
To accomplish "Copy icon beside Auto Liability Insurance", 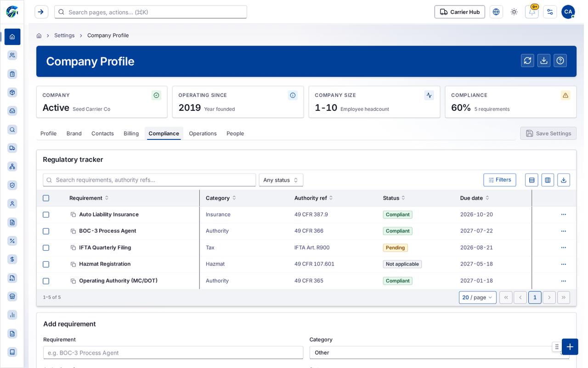I will point(73,215).
